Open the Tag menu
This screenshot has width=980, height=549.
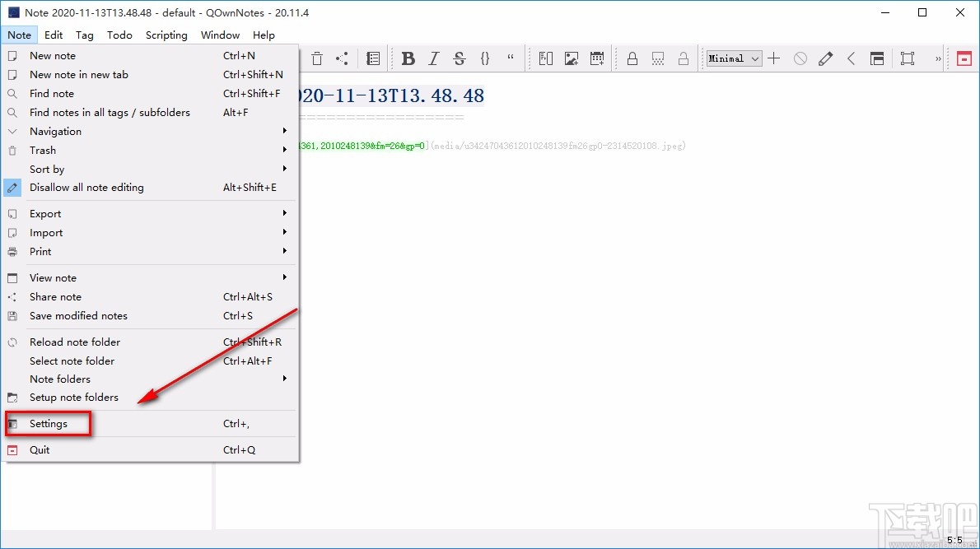pos(84,35)
